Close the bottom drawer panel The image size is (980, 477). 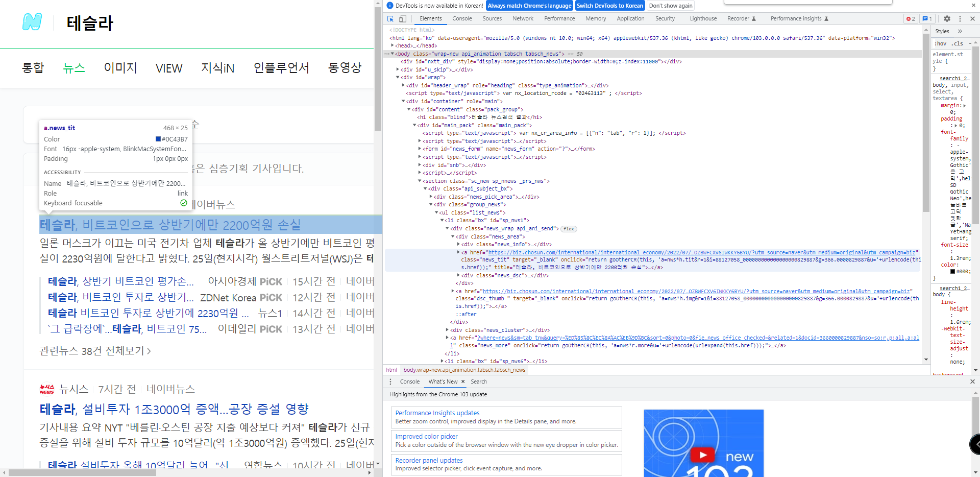[x=972, y=381]
